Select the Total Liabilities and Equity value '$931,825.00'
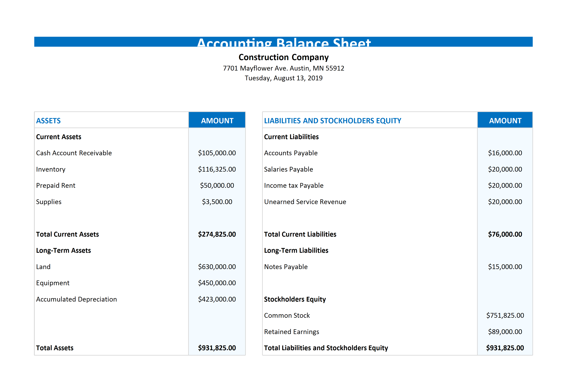567x392 pixels. (505, 348)
